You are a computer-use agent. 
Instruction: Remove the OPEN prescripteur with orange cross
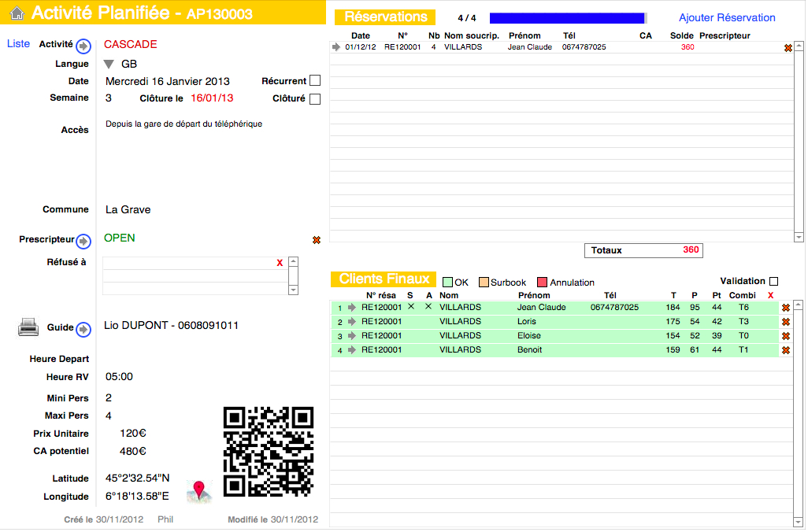pos(317,240)
